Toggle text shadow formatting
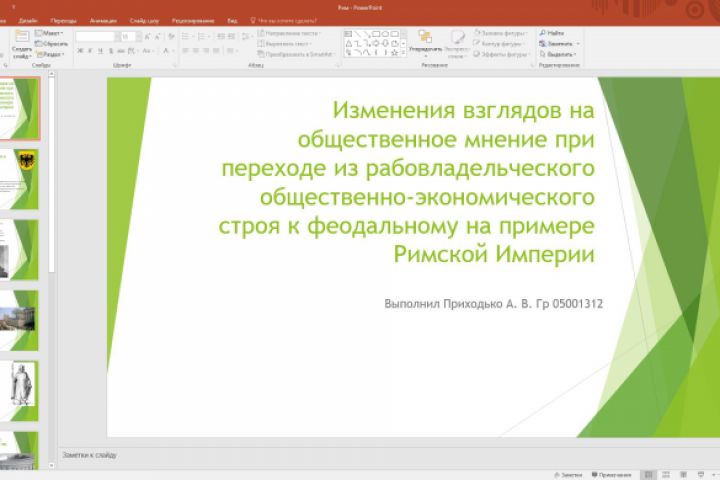The width and height of the screenshot is (720, 480). coord(111,51)
